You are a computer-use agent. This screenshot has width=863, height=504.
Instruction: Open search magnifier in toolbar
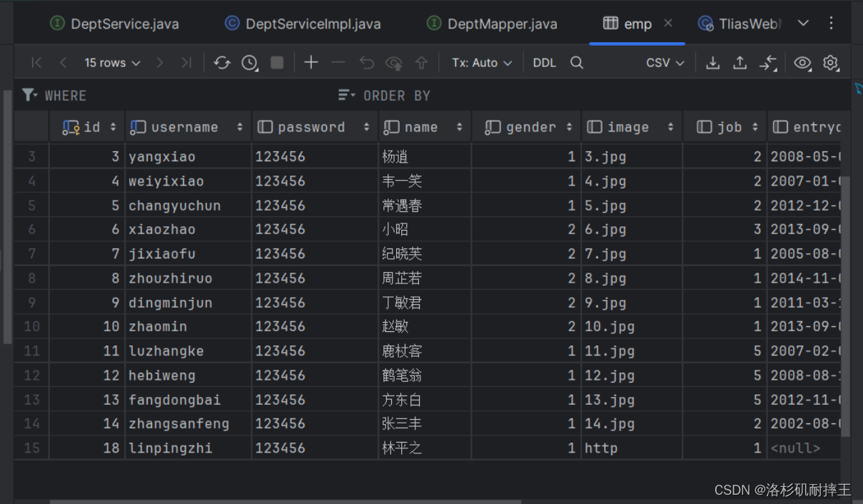(x=577, y=63)
